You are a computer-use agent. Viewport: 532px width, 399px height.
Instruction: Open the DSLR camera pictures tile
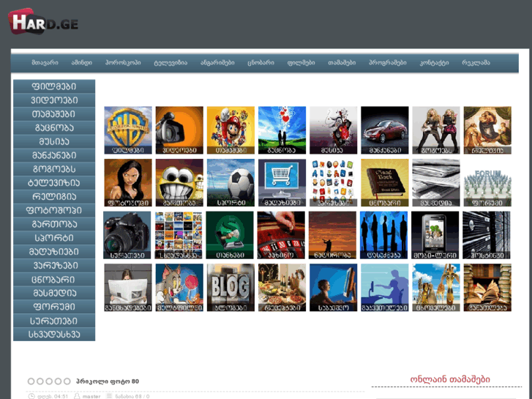tap(127, 235)
